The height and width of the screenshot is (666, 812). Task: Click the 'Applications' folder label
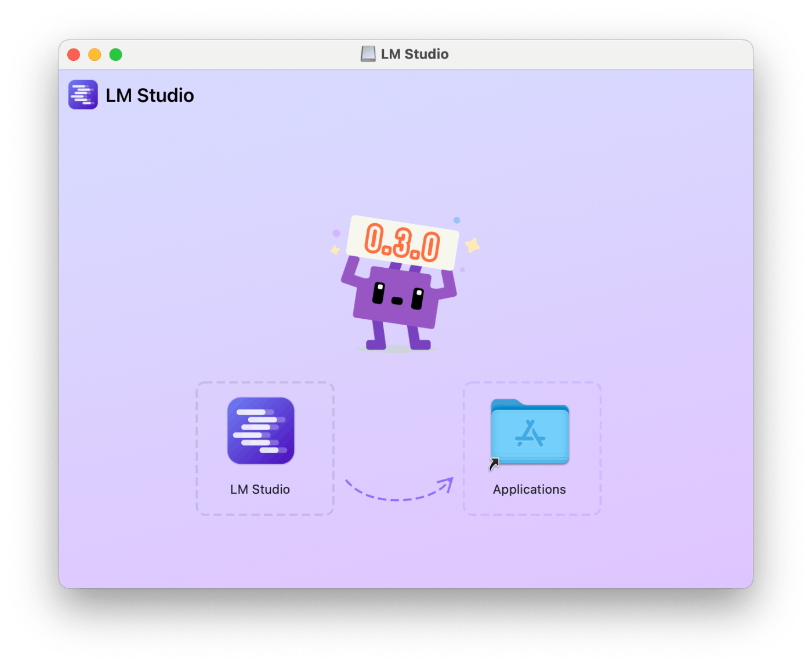click(530, 490)
